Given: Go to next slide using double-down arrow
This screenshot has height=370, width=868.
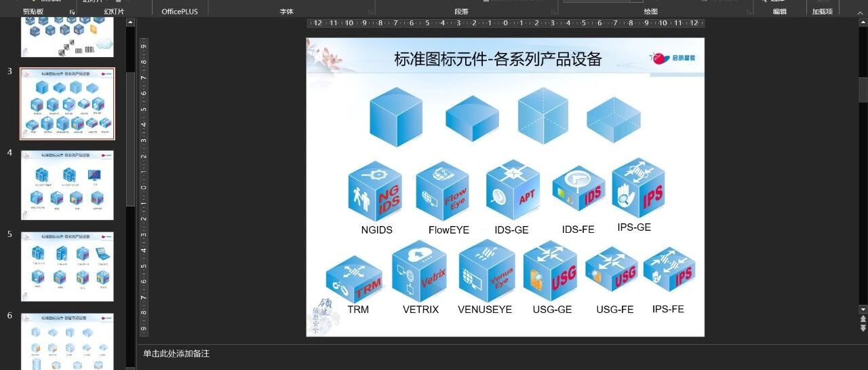Looking at the screenshot, I should (863, 328).
